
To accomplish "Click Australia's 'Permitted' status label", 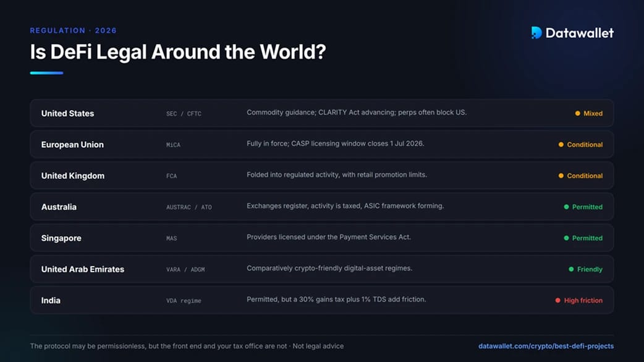I will click(x=587, y=207).
